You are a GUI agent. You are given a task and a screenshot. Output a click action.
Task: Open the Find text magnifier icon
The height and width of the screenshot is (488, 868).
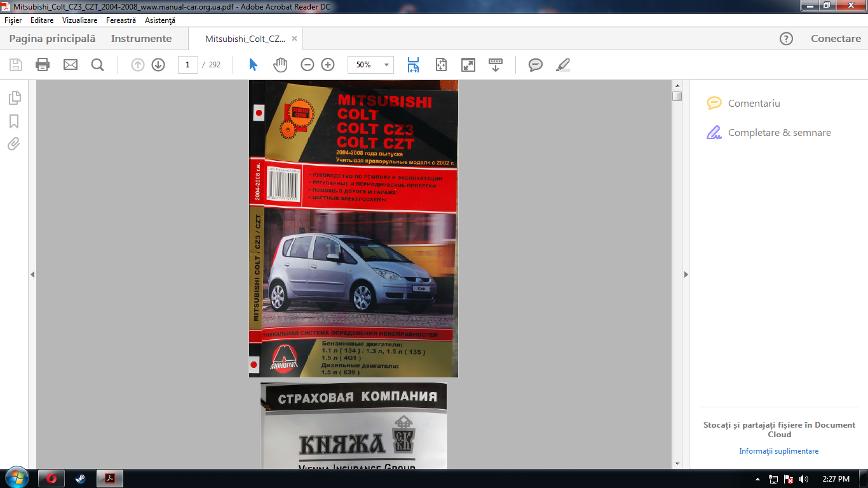pyautogui.click(x=97, y=65)
